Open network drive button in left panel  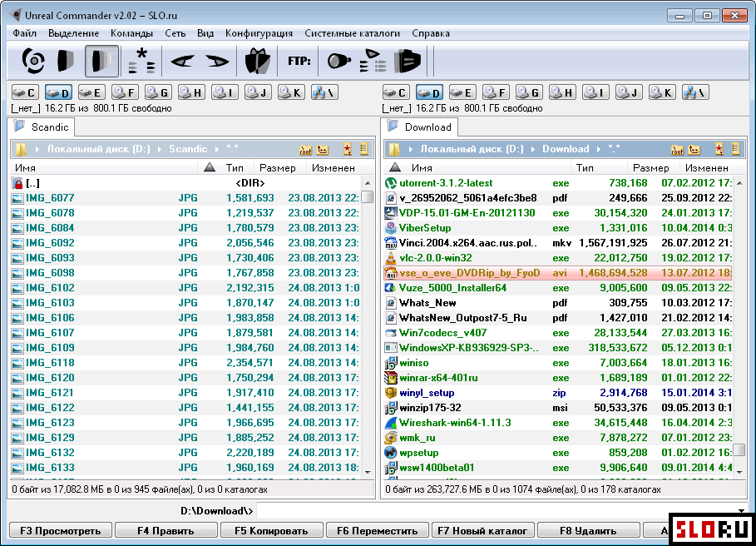pos(324,92)
